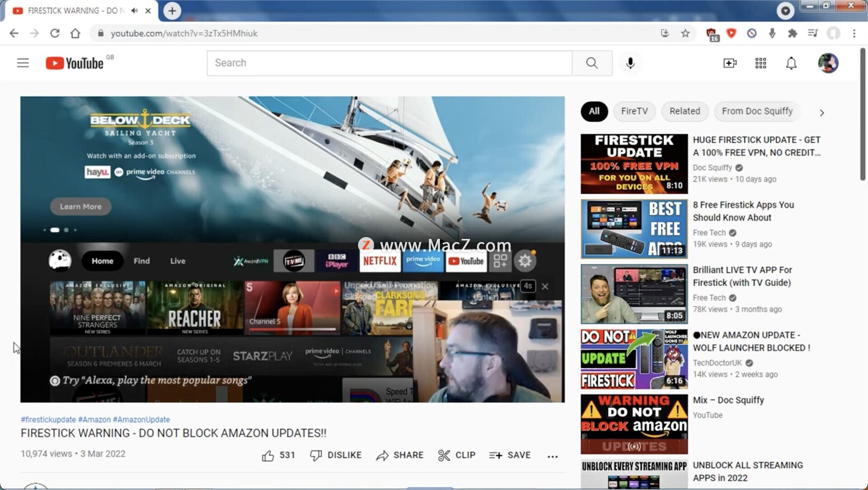Share the video
The width and height of the screenshot is (868, 490).
click(x=400, y=455)
